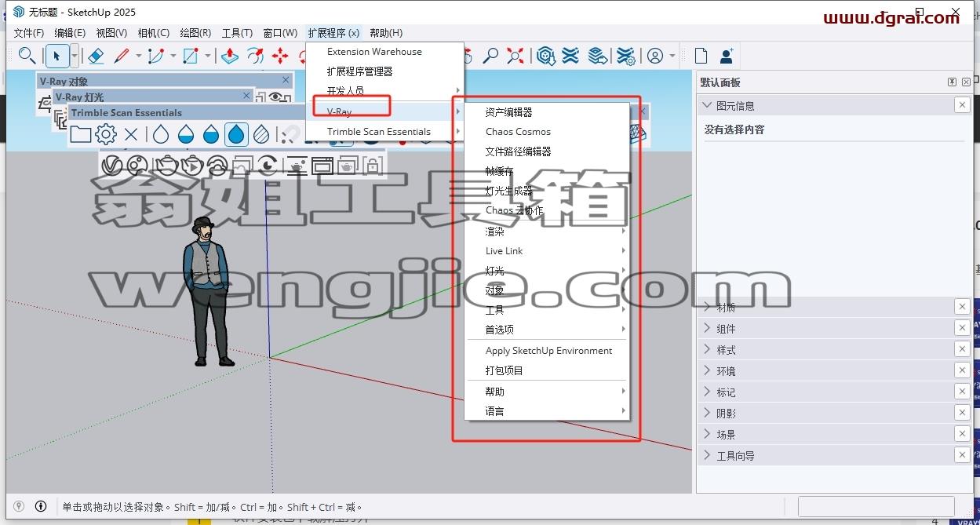Select the empty droplet display mode

pos(161,134)
